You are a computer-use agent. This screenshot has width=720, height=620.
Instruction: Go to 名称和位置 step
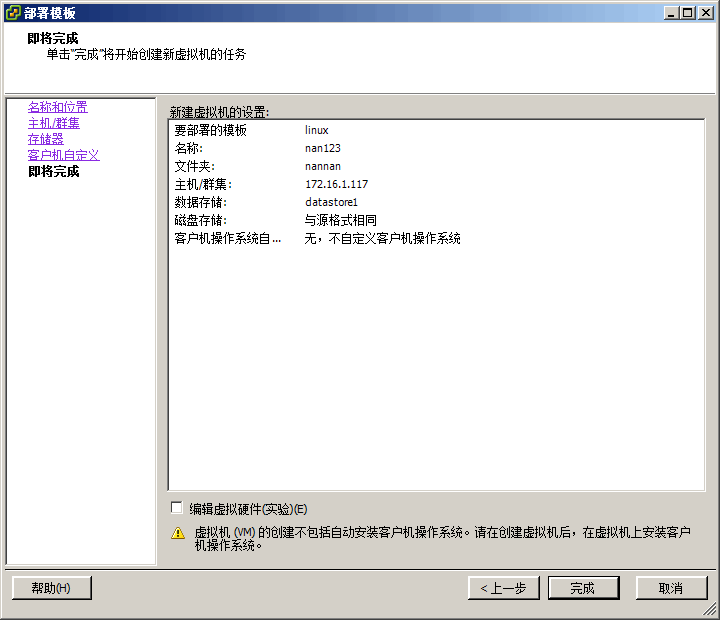pos(57,107)
